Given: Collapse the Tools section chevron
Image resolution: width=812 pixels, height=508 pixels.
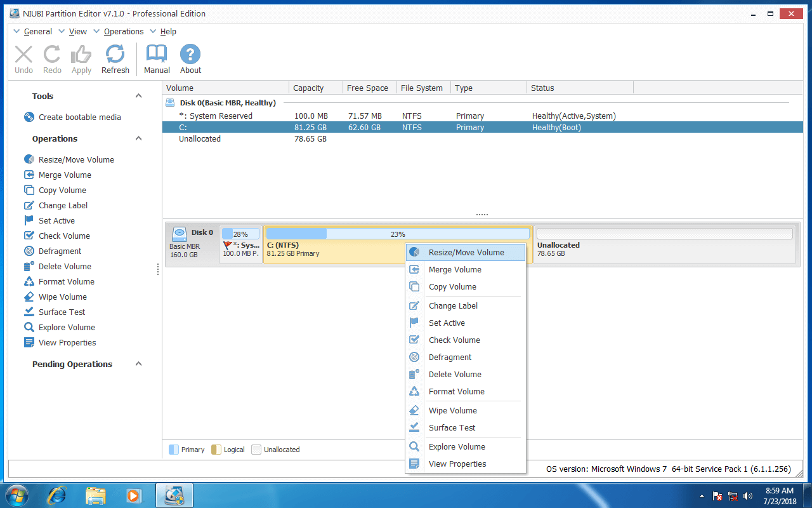Looking at the screenshot, I should [138, 96].
